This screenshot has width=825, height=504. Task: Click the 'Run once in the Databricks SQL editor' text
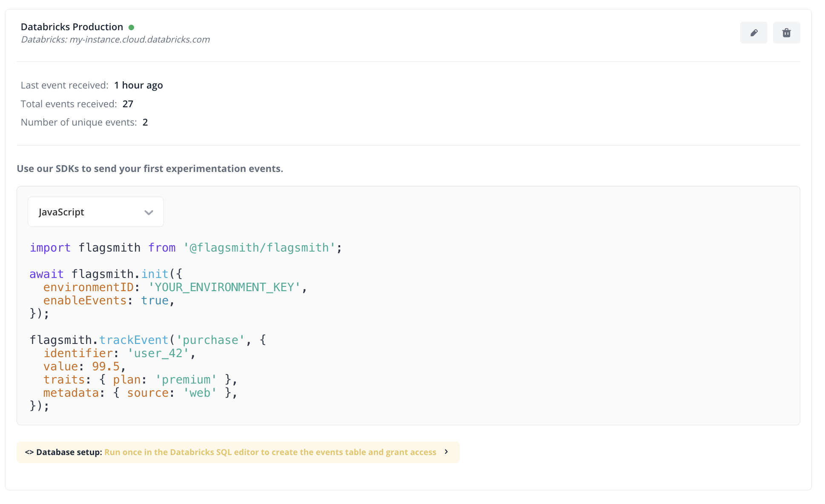point(270,452)
